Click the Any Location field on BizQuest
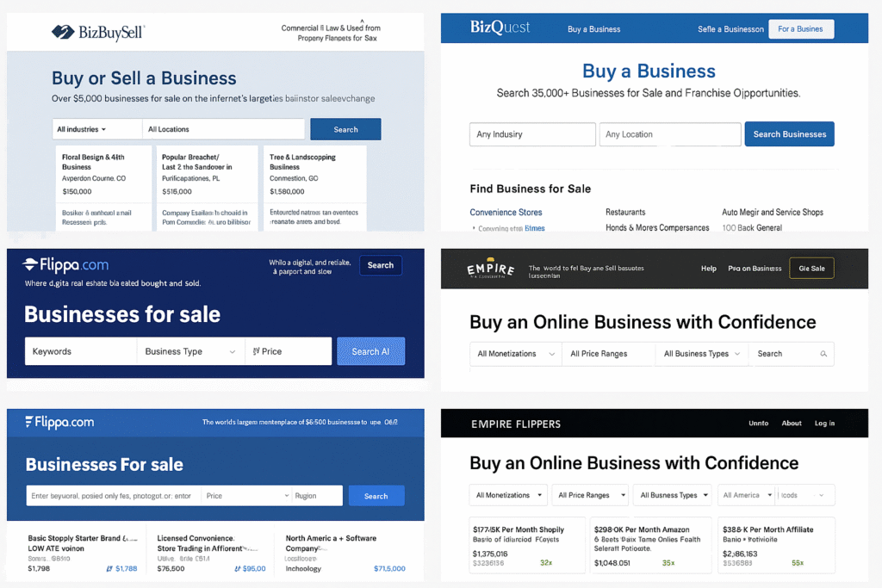Image resolution: width=882 pixels, height=588 pixels. [670, 134]
